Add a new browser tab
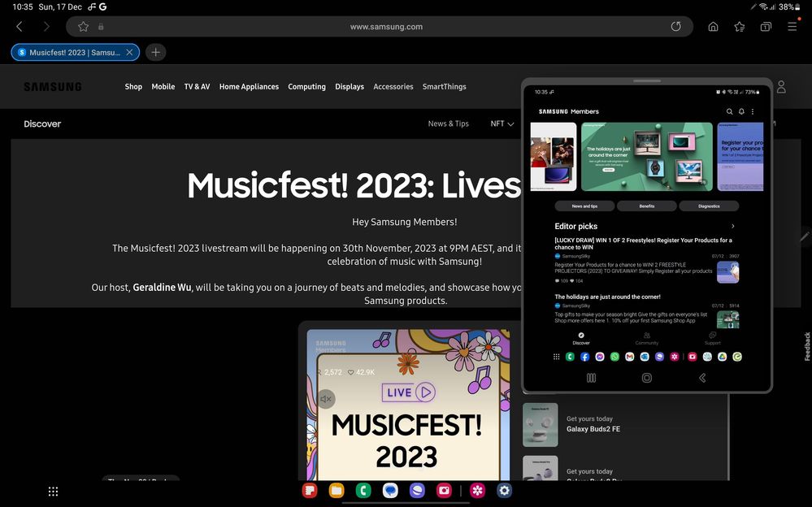 tap(155, 52)
